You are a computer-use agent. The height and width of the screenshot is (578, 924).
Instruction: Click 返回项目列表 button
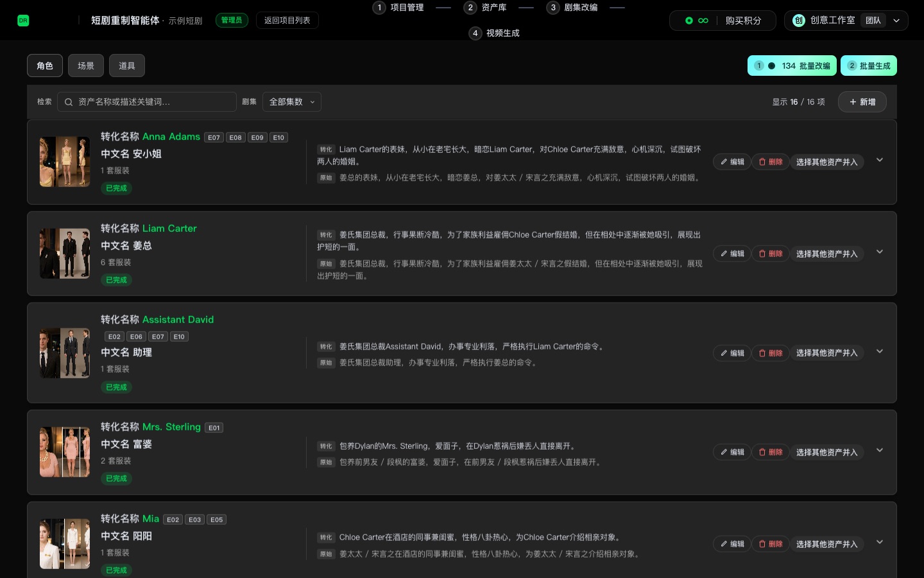pyautogui.click(x=287, y=21)
